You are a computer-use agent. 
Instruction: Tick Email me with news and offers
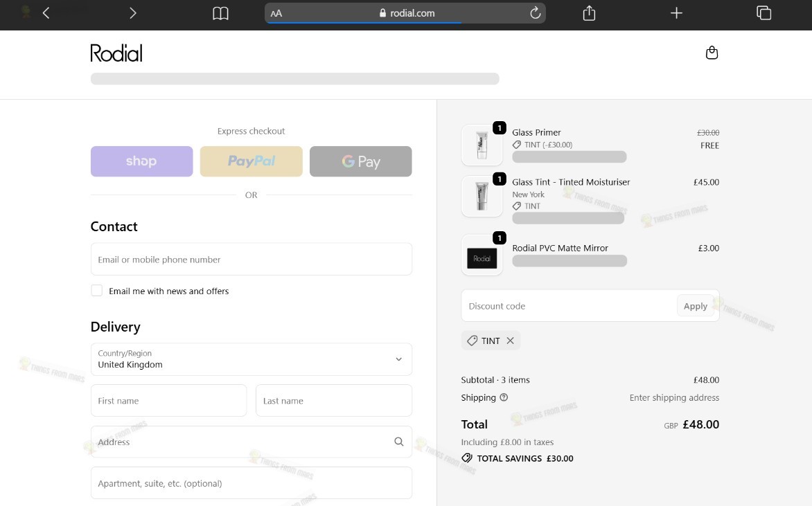[x=97, y=291]
